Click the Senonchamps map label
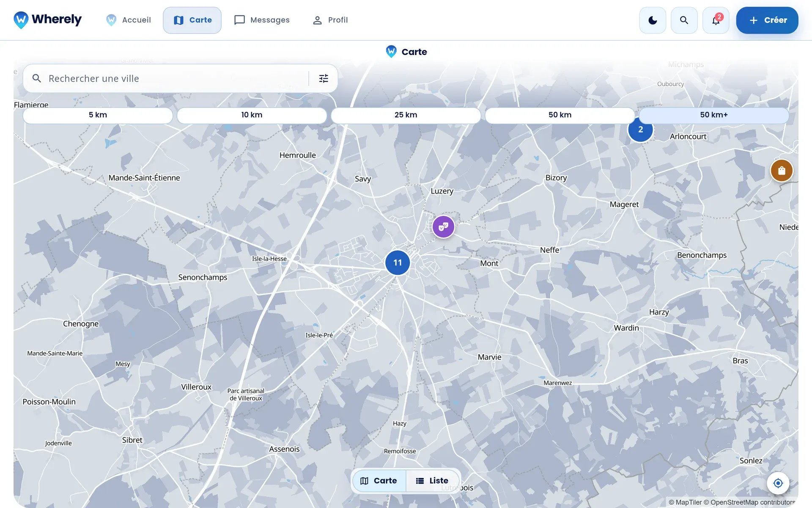The image size is (812, 508). [x=203, y=277]
